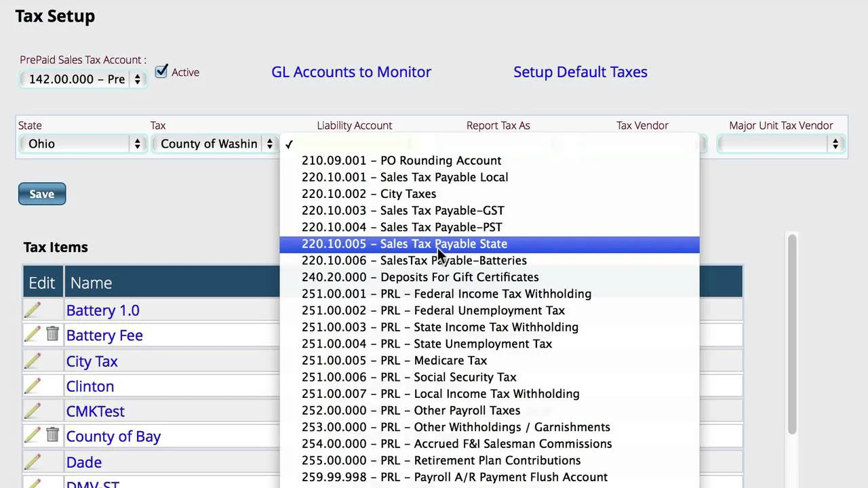Click pencil icon beside City Tax
Screen dimensions: 868x488
33,361
